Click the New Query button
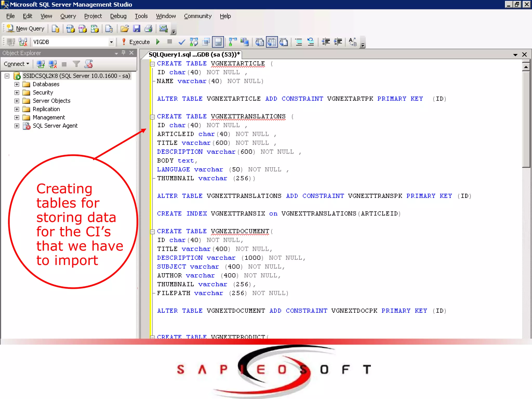Image resolution: width=532 pixels, height=399 pixels. tap(25, 29)
